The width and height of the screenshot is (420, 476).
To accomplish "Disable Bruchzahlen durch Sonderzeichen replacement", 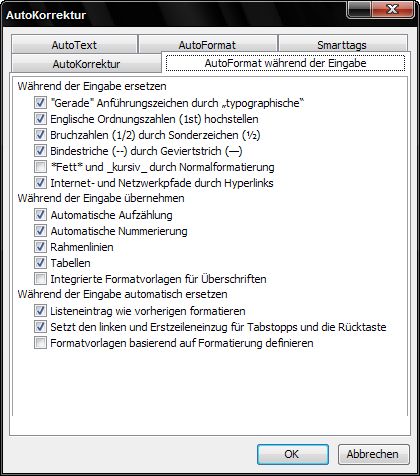I will click(40, 135).
